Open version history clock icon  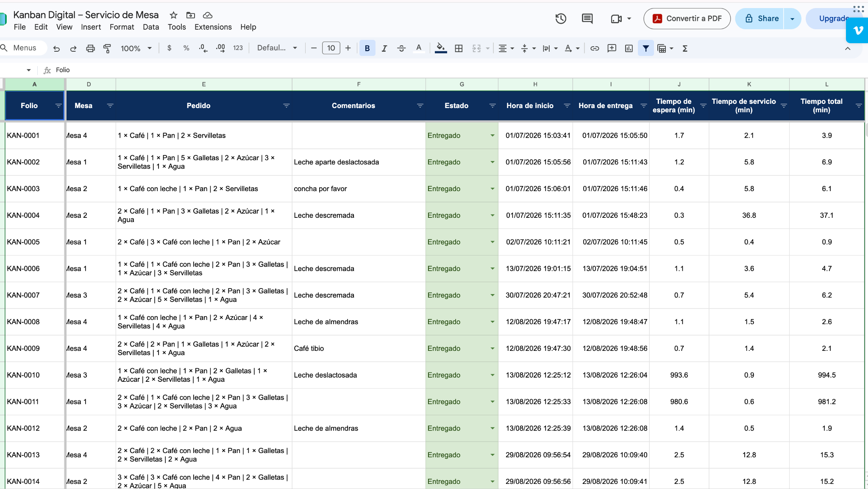[x=561, y=19]
